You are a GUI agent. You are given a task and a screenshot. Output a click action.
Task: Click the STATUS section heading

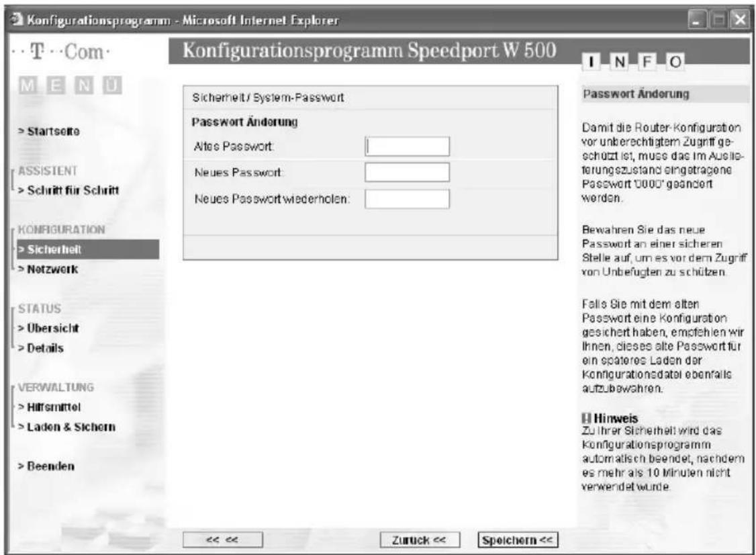click(40, 309)
